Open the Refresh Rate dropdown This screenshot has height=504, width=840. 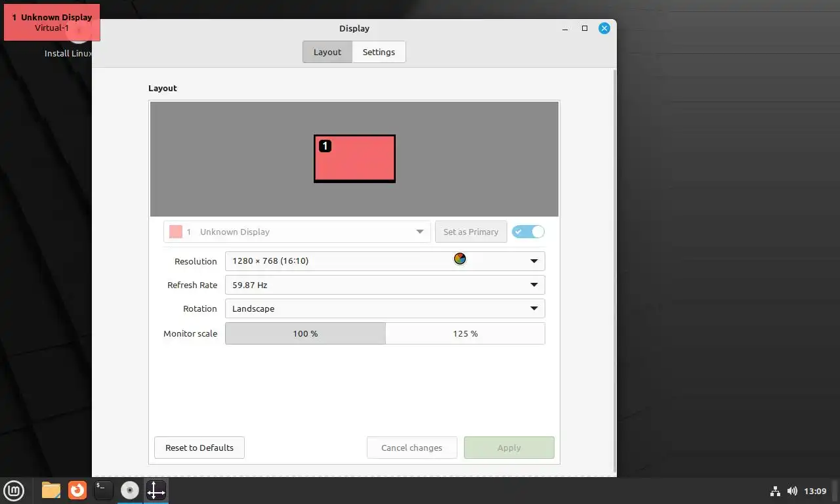click(385, 285)
